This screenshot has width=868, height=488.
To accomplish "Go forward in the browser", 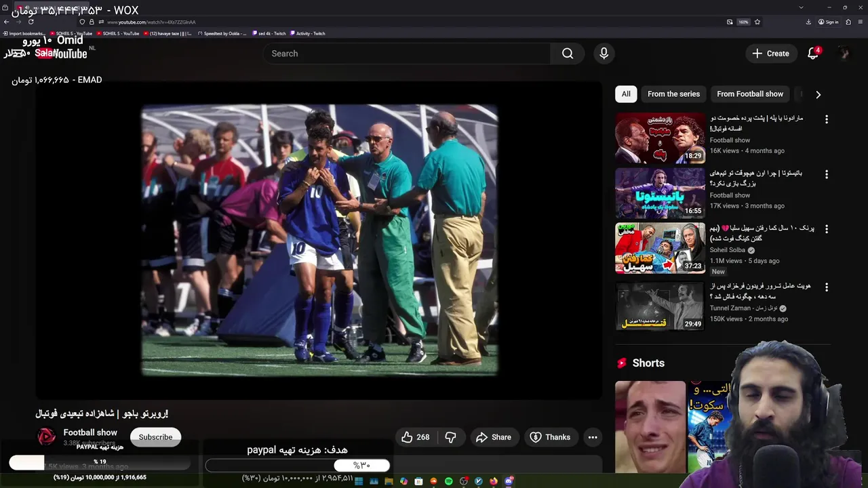I will tap(18, 22).
